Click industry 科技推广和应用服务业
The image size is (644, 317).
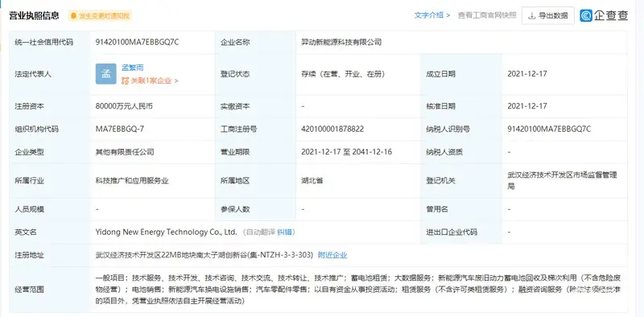[x=132, y=181]
